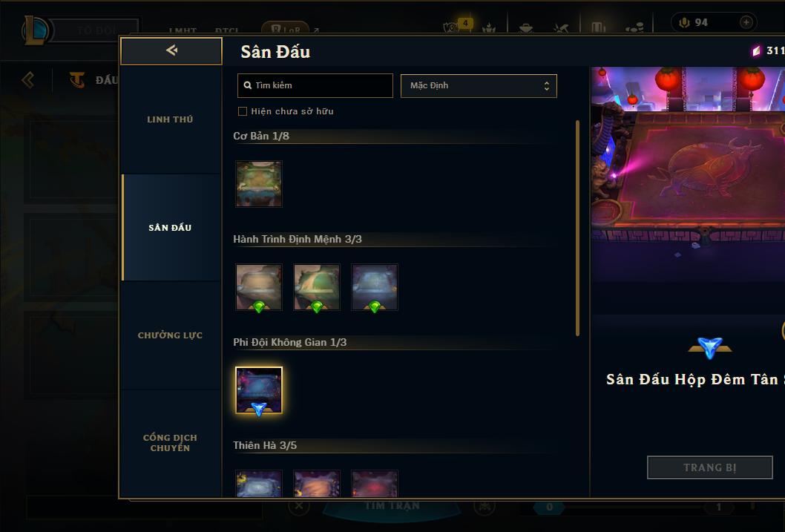This screenshot has width=785, height=532.
Task: Choose the first Thiên Hà arena thumbnail
Action: [259, 483]
